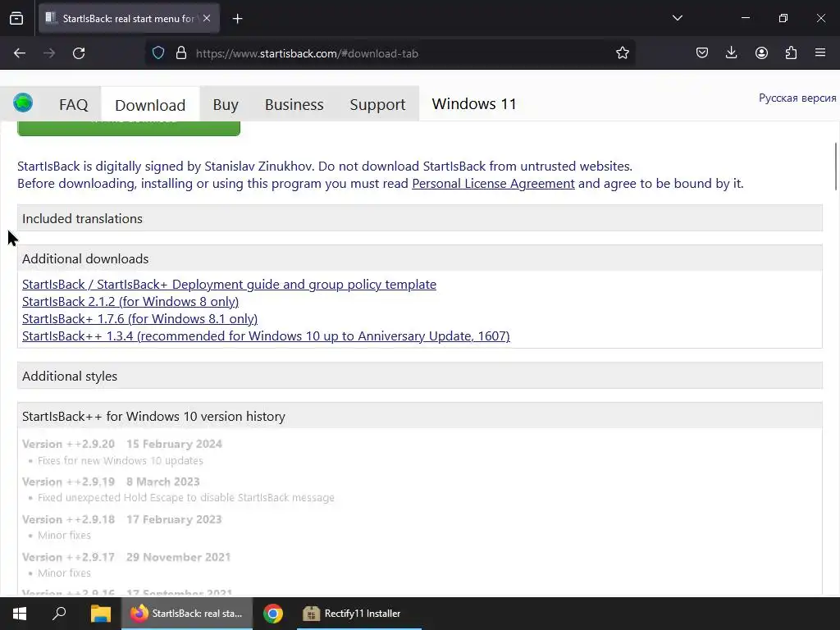
Task: Open the Windows Start button
Action: (20, 614)
